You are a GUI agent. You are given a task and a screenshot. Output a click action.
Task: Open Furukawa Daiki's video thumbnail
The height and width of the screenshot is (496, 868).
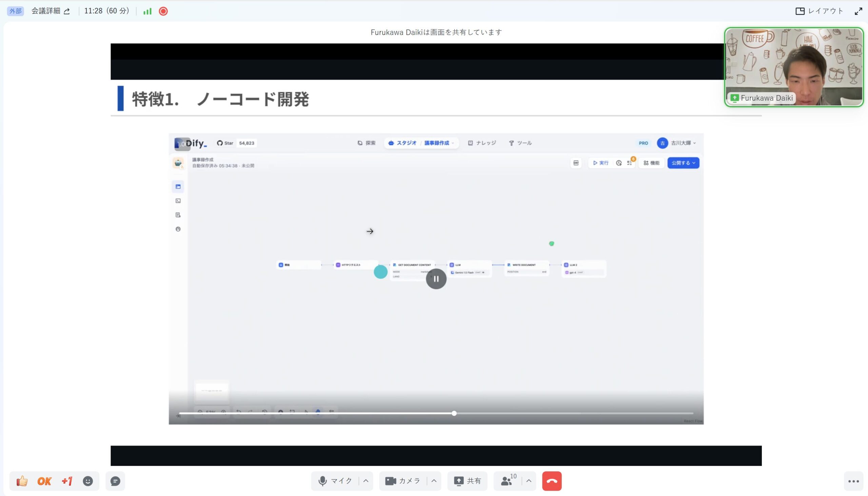[x=794, y=67]
